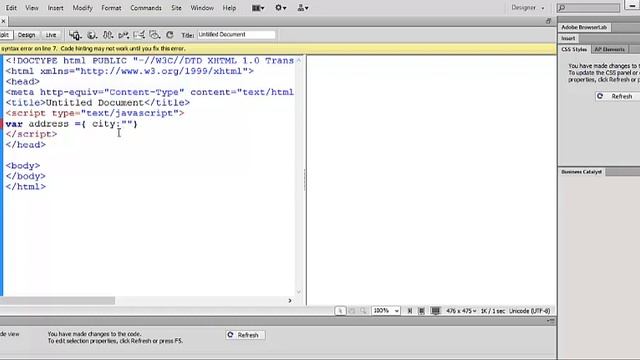
Task: Open the Site menu
Action: 176,8
